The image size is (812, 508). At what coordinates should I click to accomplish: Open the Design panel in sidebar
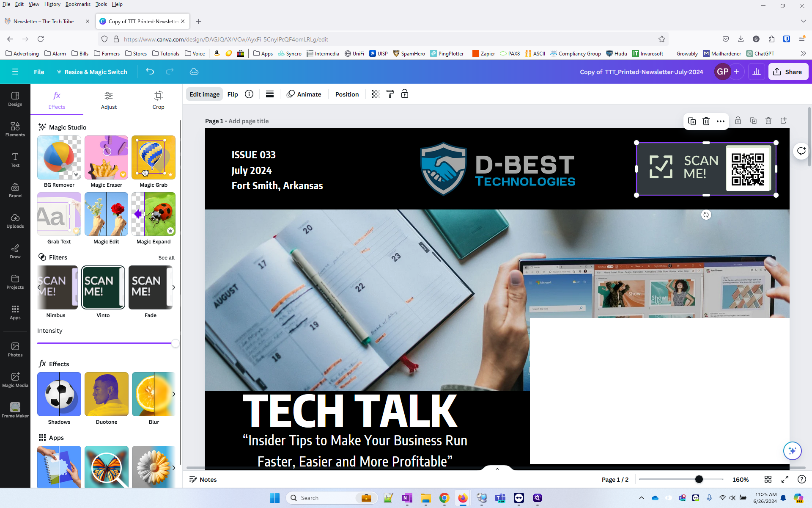15,99
